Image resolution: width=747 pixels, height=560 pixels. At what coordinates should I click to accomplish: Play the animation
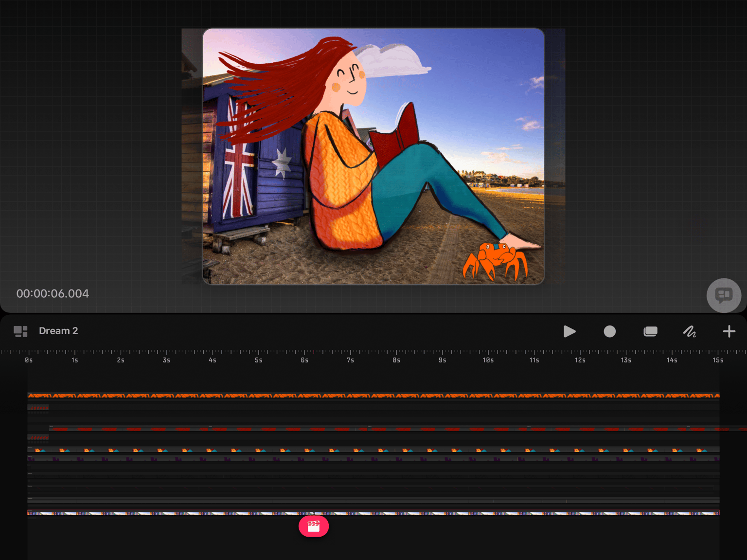(x=569, y=331)
